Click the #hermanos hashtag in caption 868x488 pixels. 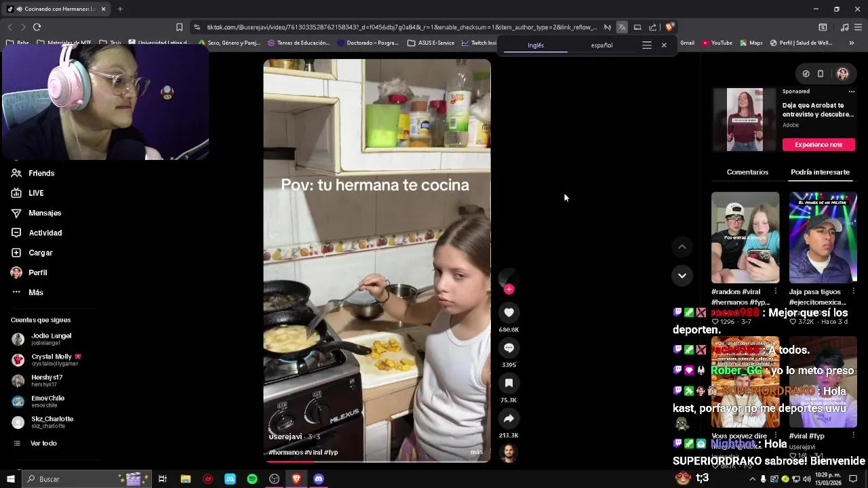[285, 452]
